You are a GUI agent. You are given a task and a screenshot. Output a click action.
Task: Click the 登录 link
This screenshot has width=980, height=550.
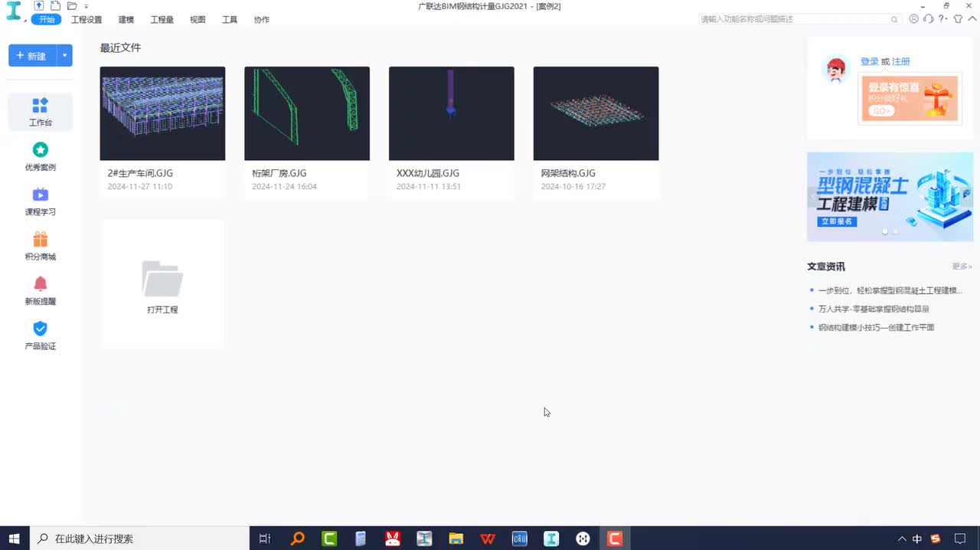869,61
